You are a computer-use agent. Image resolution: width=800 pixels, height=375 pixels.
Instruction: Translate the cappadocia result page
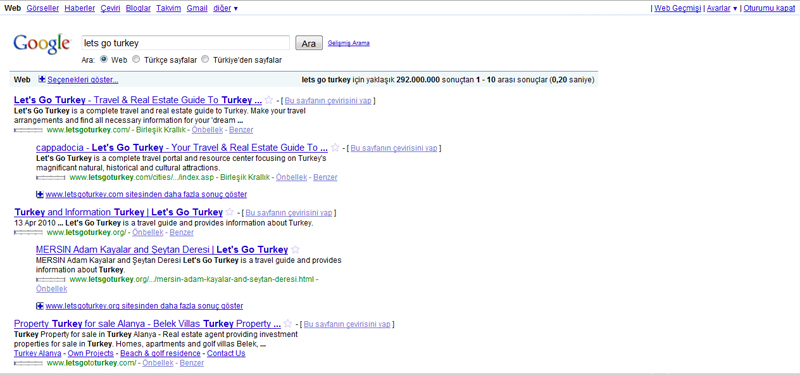pyautogui.click(x=394, y=148)
